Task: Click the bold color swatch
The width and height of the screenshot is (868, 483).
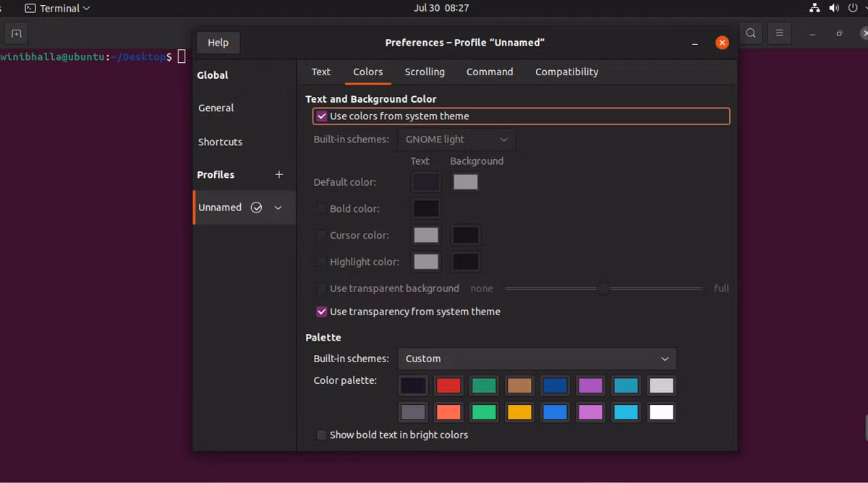Action: pyautogui.click(x=426, y=209)
